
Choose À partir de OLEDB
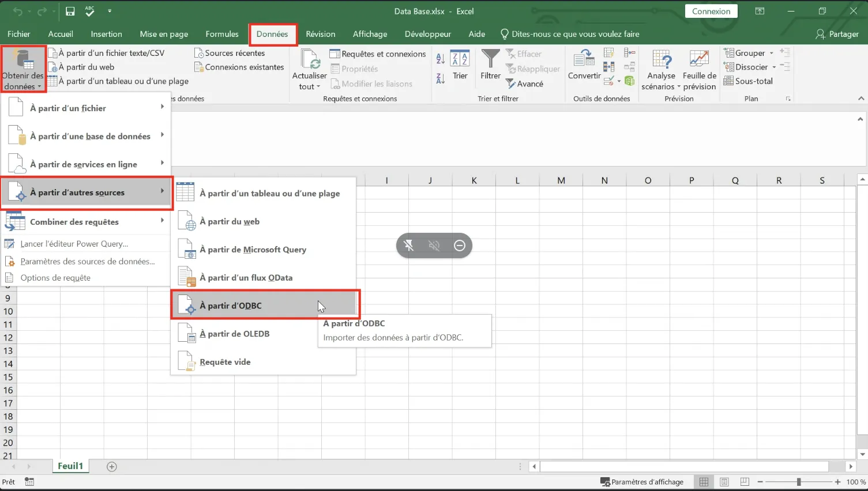click(264, 334)
